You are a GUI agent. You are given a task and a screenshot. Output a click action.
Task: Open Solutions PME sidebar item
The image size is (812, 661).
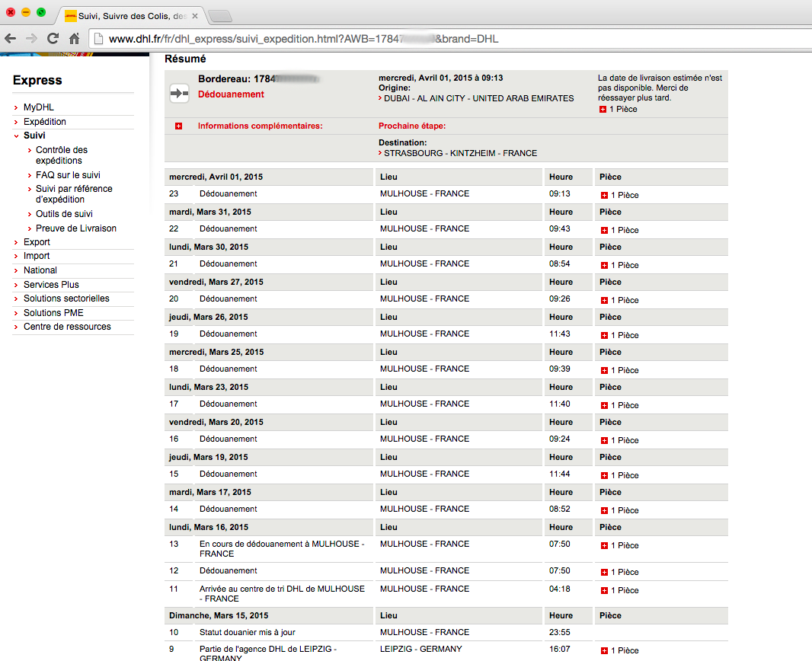53,313
